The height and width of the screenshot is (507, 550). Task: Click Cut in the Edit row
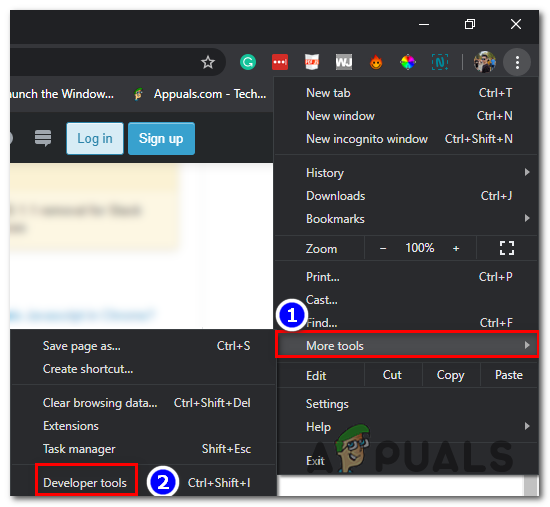[x=392, y=375]
